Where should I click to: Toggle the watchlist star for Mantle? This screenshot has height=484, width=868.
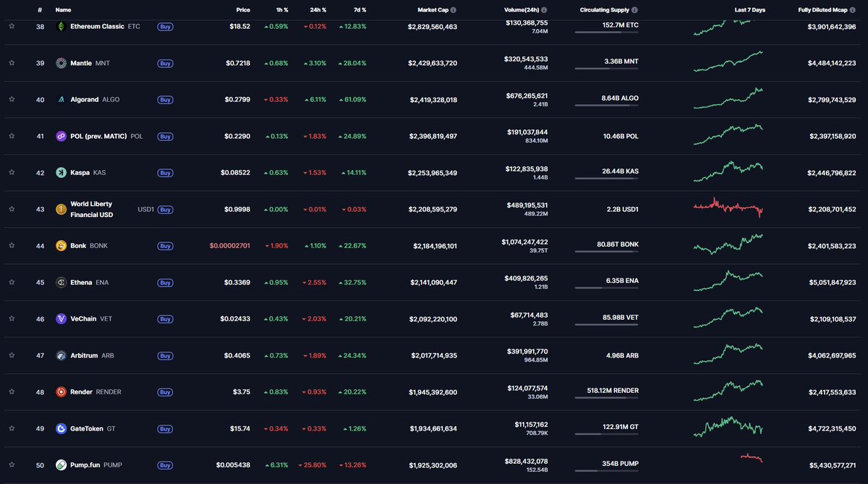[x=12, y=63]
